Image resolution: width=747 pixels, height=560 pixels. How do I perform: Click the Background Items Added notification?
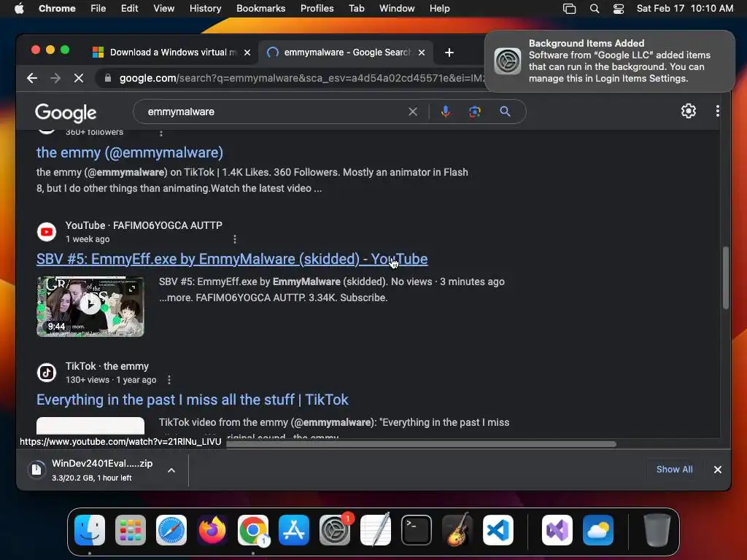[609, 61]
